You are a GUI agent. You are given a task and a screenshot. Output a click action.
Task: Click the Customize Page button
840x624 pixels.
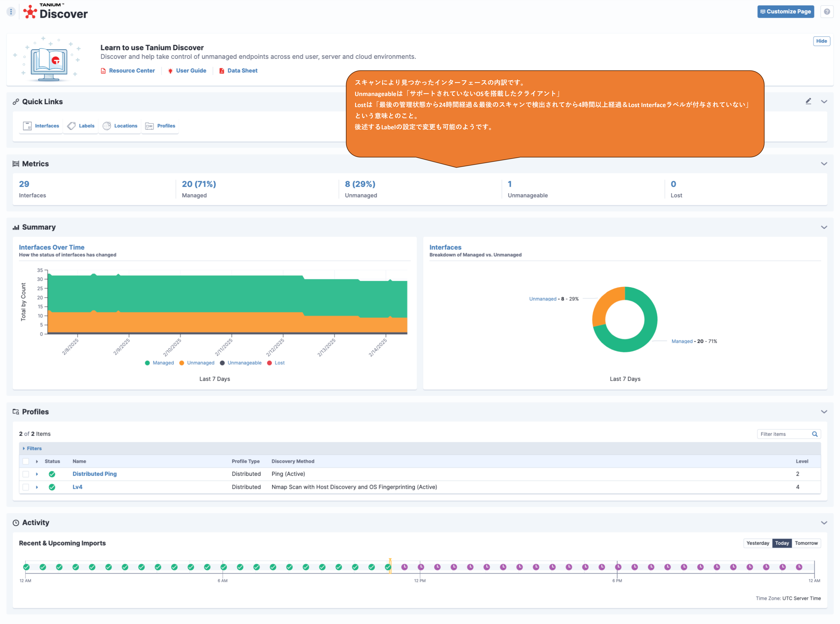click(786, 12)
